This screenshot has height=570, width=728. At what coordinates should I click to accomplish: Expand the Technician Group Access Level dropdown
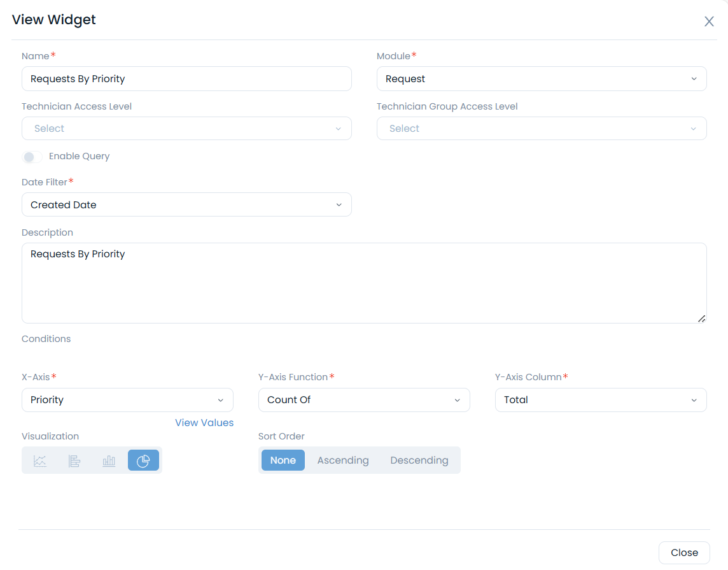click(541, 129)
